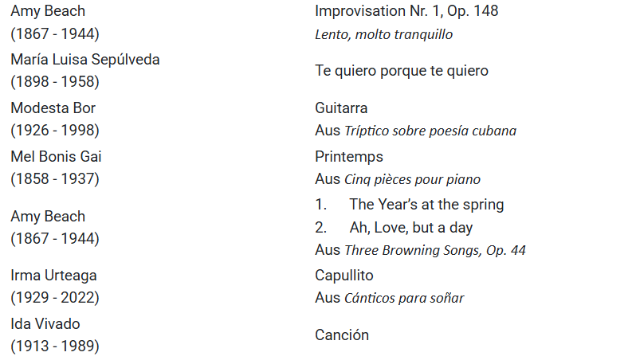Click the Tríptico sobre poesía cubana line
Screen dimensions: 632x364
pos(415,131)
